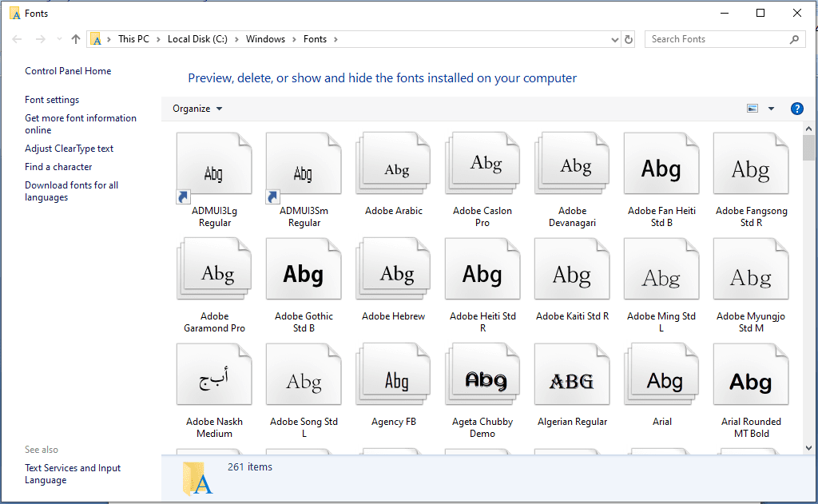Click the magnifier in the Search Fonts box
818x504 pixels.
pos(794,38)
